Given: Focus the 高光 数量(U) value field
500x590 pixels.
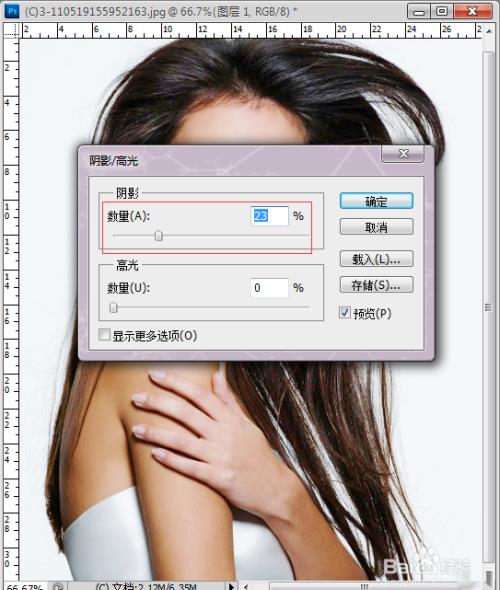Looking at the screenshot, I should pyautogui.click(x=269, y=288).
